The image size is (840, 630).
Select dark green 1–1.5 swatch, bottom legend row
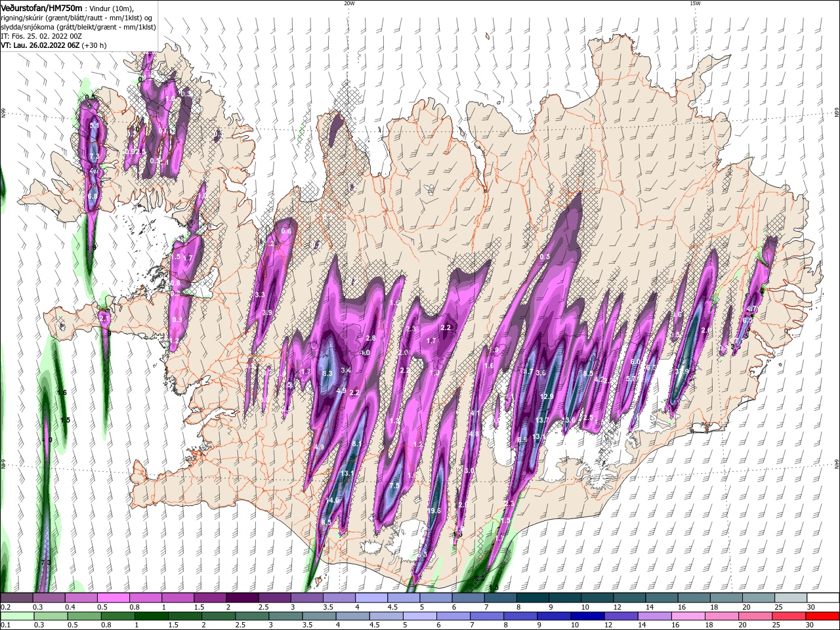point(153,616)
